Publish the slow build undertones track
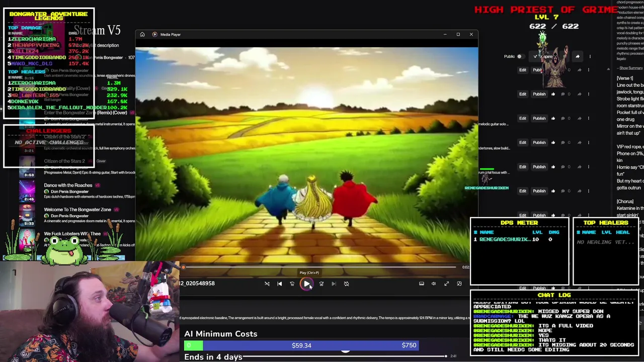Image resolution: width=644 pixels, height=362 pixels. [x=539, y=142]
